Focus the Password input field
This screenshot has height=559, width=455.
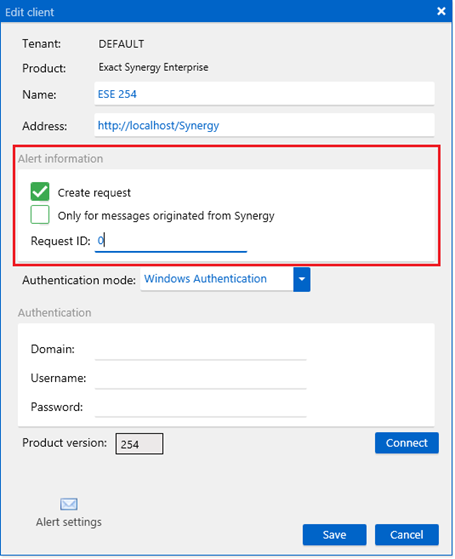click(200, 407)
